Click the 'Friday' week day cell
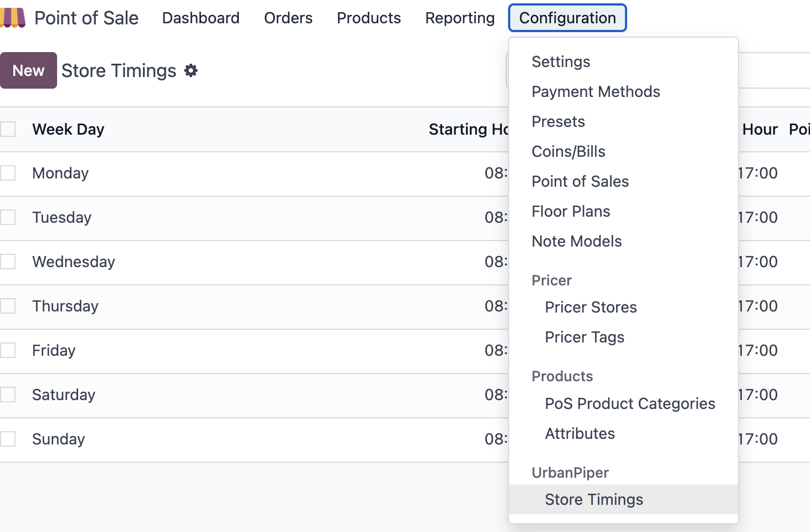 pos(54,350)
